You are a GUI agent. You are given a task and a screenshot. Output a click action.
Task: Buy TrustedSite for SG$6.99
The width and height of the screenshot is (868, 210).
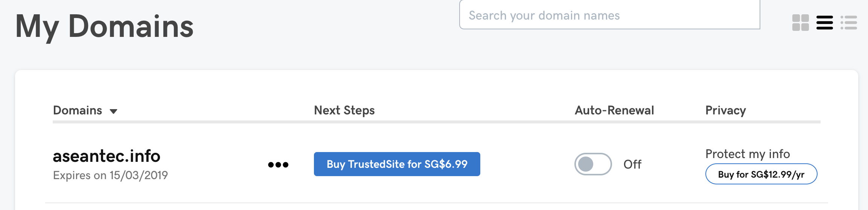[x=397, y=164]
